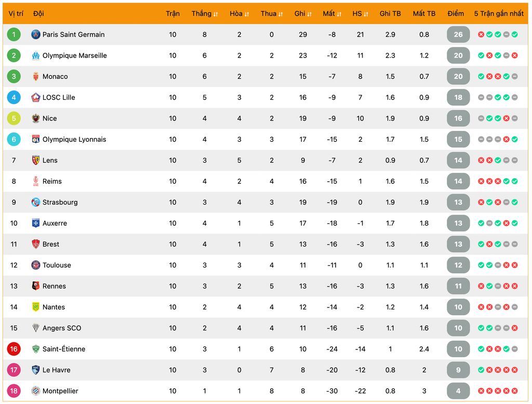532x404 pixels.
Task: Open the Monaco team link
Action: coord(55,76)
